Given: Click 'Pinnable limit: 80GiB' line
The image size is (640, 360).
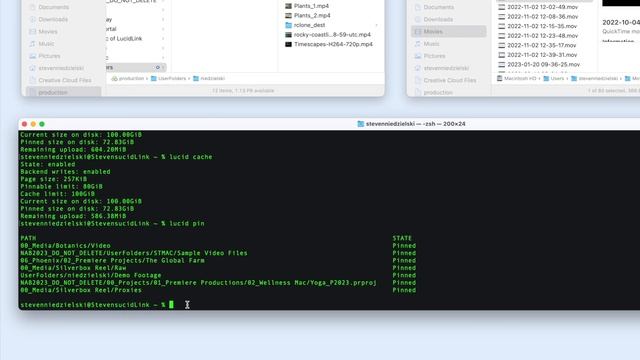Looking at the screenshot, I should tap(62, 187).
